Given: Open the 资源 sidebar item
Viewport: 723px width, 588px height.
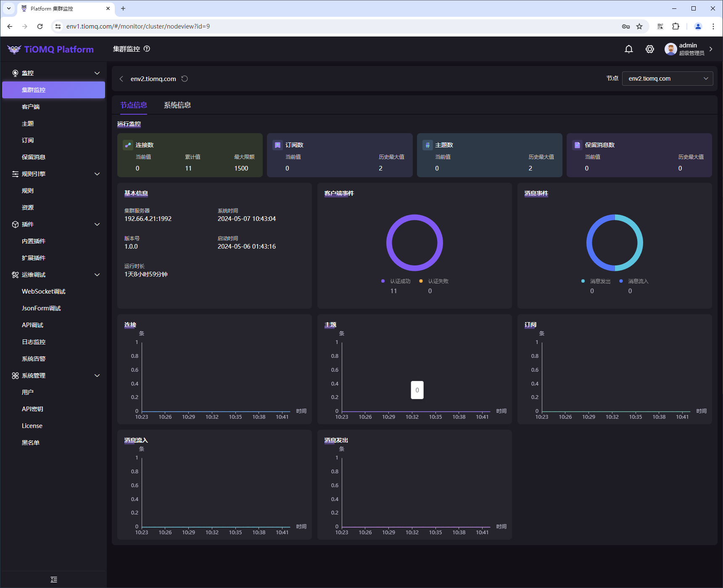Looking at the screenshot, I should click(x=54, y=207).
